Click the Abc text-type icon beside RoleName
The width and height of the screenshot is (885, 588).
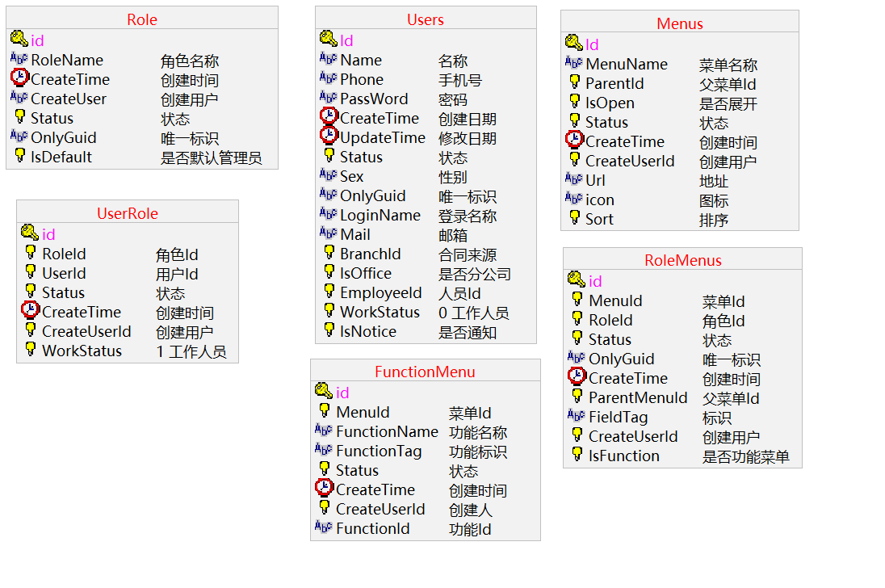(19, 59)
